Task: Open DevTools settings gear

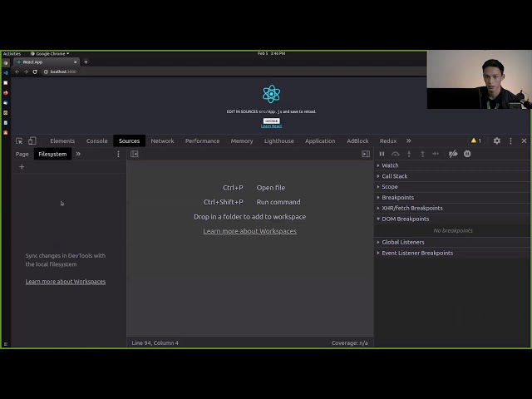Action: (497, 140)
